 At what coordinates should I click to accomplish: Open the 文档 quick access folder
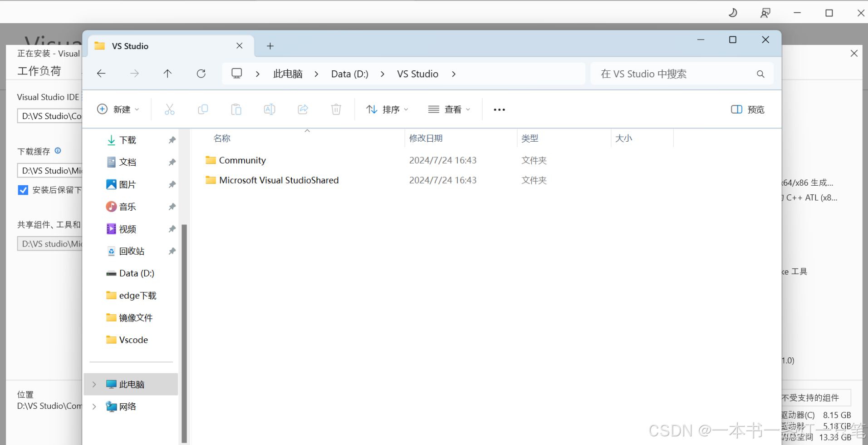(128, 162)
